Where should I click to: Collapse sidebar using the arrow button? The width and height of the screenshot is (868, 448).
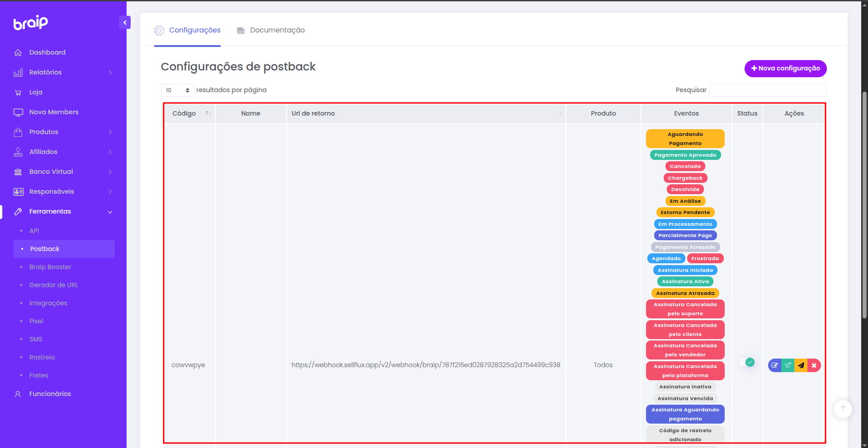pos(125,23)
